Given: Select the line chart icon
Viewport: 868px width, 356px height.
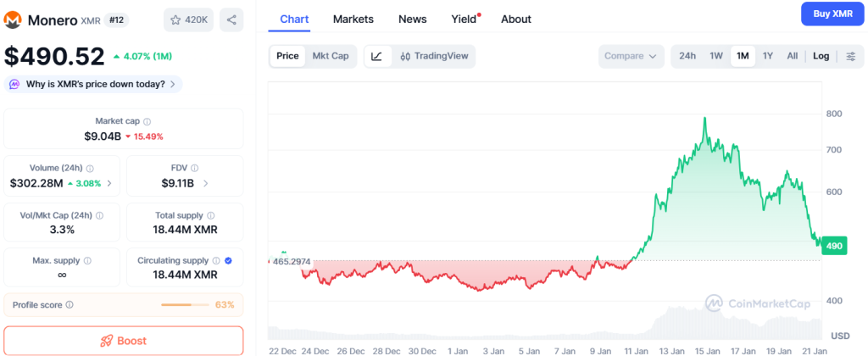Looking at the screenshot, I should [x=377, y=56].
